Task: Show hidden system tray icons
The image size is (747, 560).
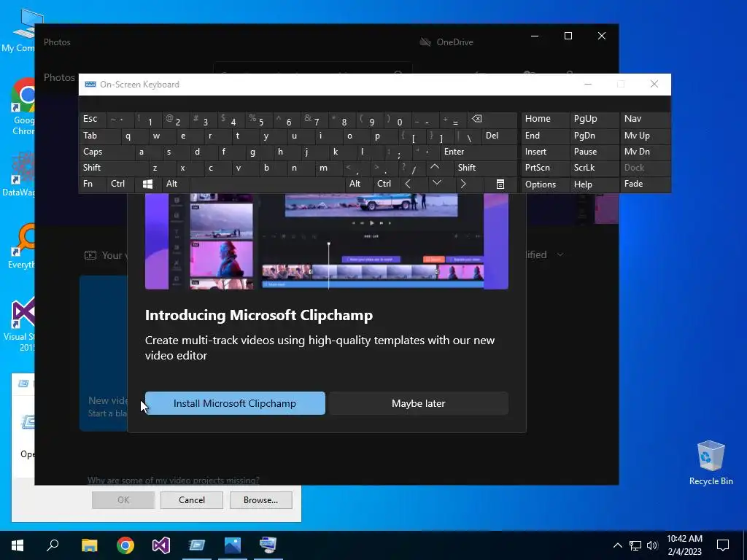Action: pyautogui.click(x=617, y=545)
